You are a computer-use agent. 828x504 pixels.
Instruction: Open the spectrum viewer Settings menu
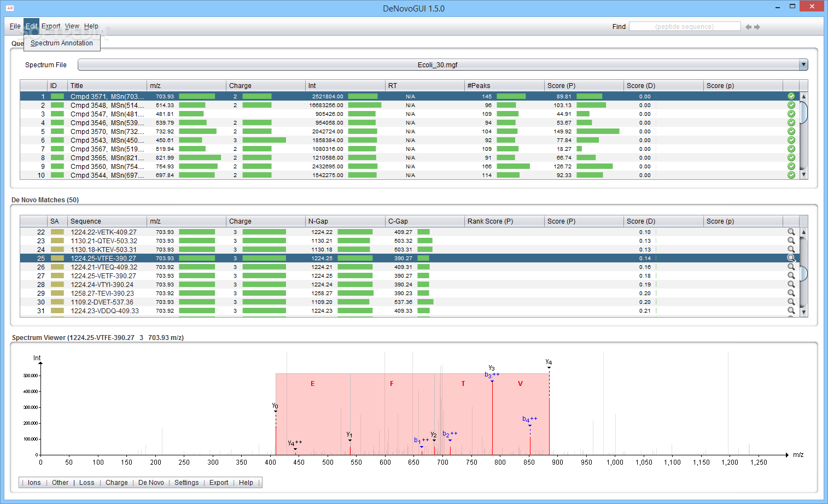pos(186,483)
